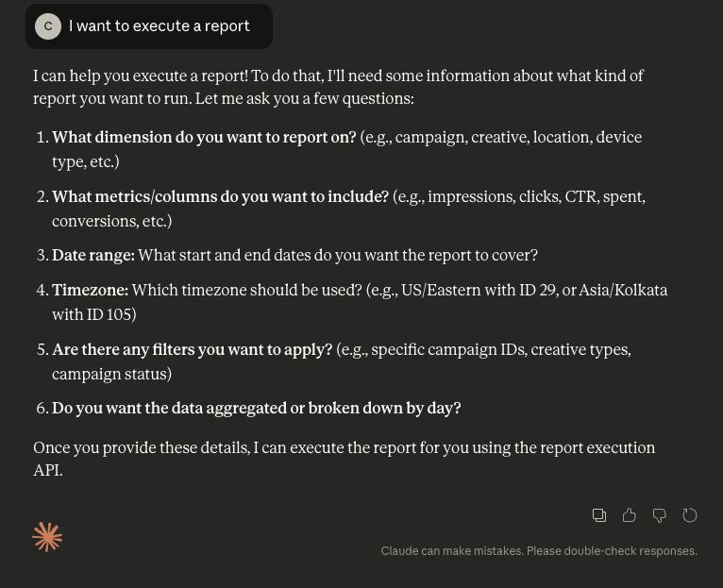Mark the response with thumbs down
Viewport: 723px width, 588px height.
tap(660, 515)
